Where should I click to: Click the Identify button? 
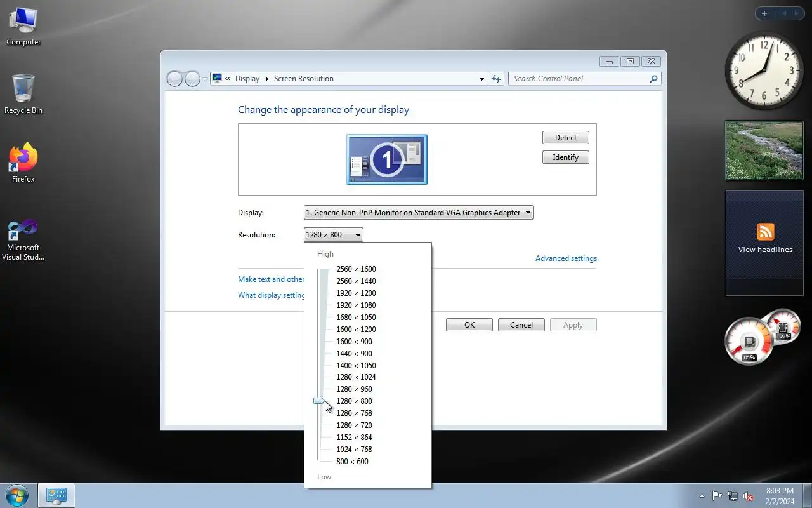click(566, 157)
